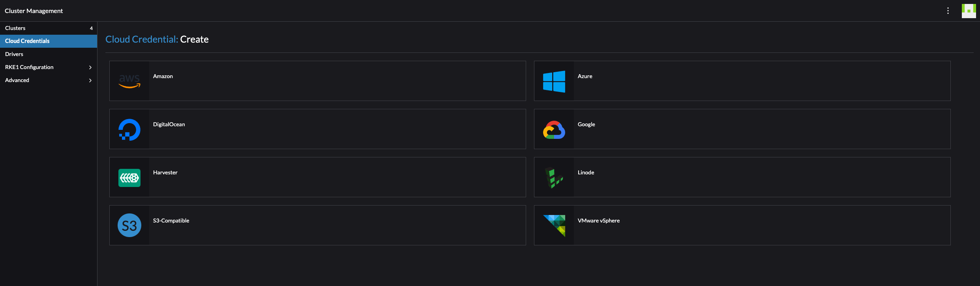The height and width of the screenshot is (286, 980).
Task: Click the Google Cloud logo icon
Action: pos(554,130)
